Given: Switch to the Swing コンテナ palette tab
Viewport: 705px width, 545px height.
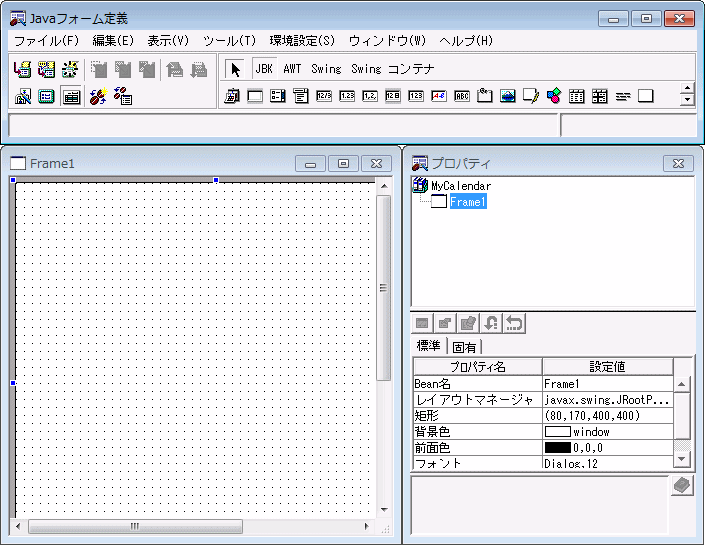Looking at the screenshot, I should 393,69.
